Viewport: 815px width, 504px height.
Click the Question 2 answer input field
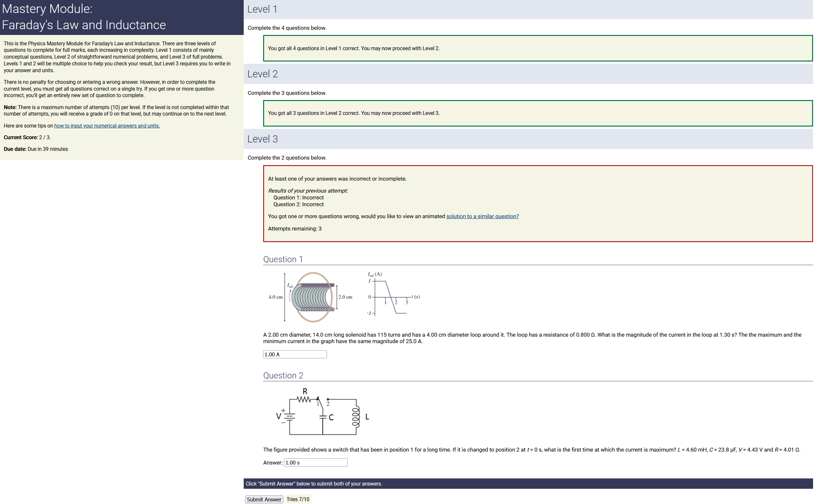[315, 462]
